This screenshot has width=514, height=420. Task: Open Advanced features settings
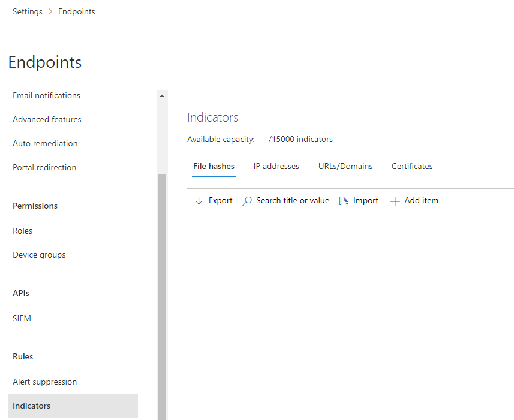pyautogui.click(x=47, y=119)
